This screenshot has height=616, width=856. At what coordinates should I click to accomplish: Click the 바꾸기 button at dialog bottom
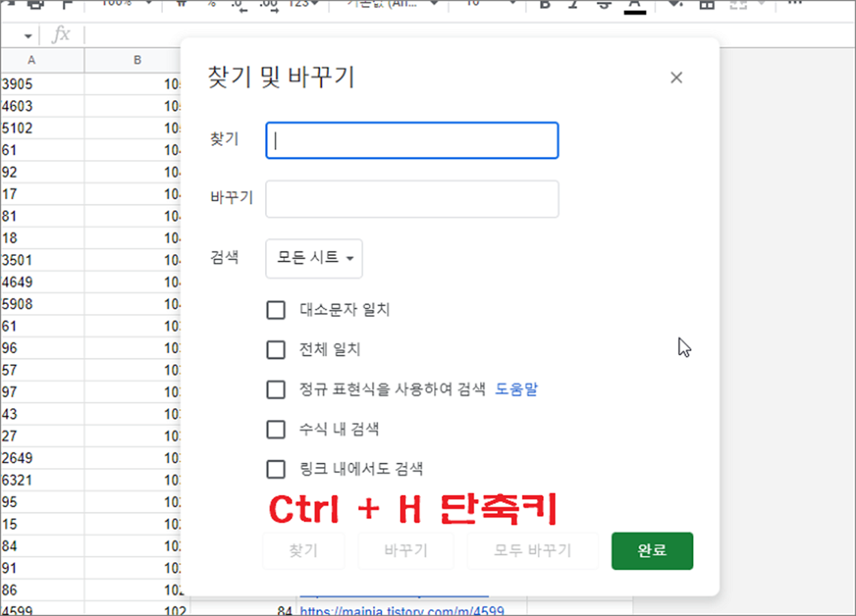point(405,551)
